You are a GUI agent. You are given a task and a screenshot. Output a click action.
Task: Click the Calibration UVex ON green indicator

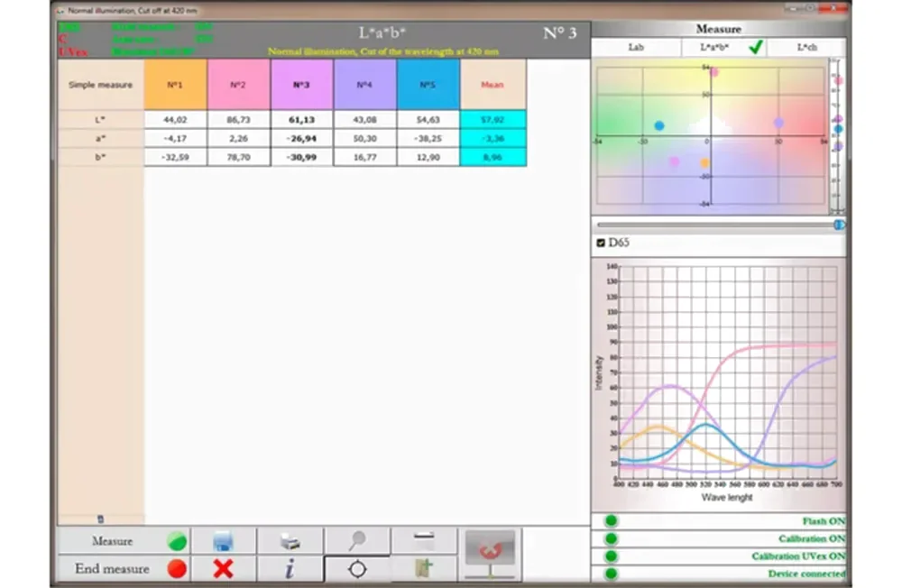[611, 556]
